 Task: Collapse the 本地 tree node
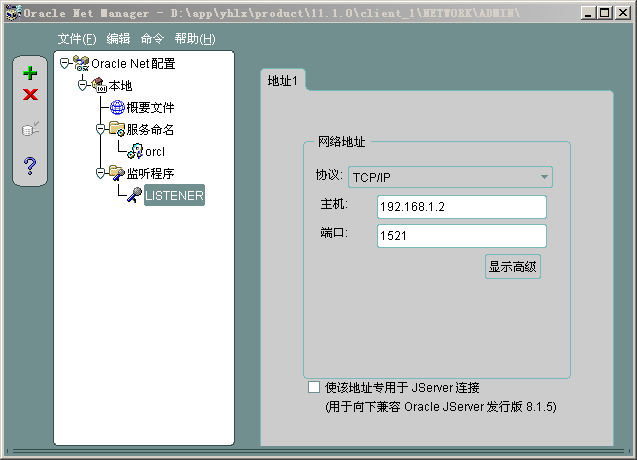click(x=82, y=85)
